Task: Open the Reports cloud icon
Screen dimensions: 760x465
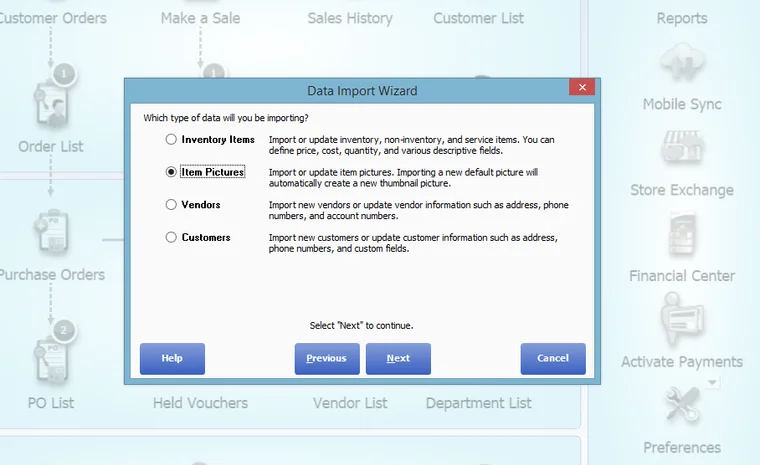Action: [682, 62]
